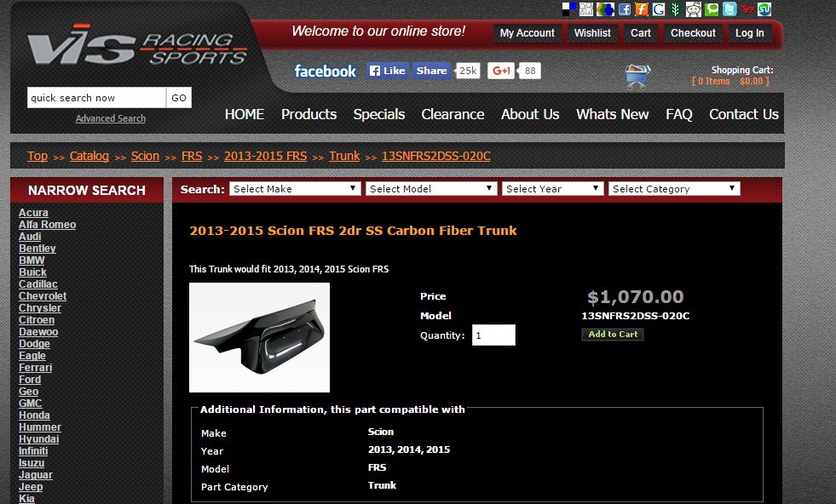This screenshot has height=504, width=836.
Task: Expand the Select Category dropdown
Action: tap(673, 189)
